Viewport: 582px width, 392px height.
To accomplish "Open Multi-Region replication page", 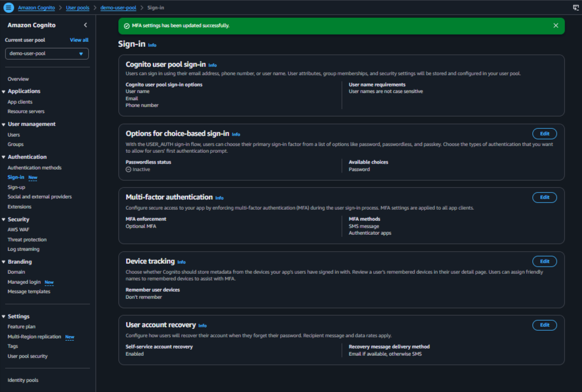I will click(x=34, y=337).
